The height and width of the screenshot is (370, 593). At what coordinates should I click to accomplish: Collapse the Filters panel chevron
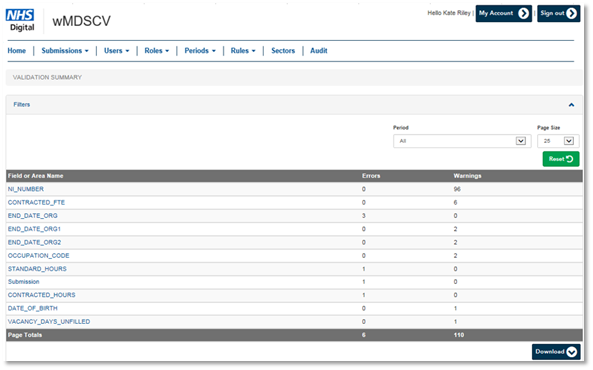tap(571, 105)
